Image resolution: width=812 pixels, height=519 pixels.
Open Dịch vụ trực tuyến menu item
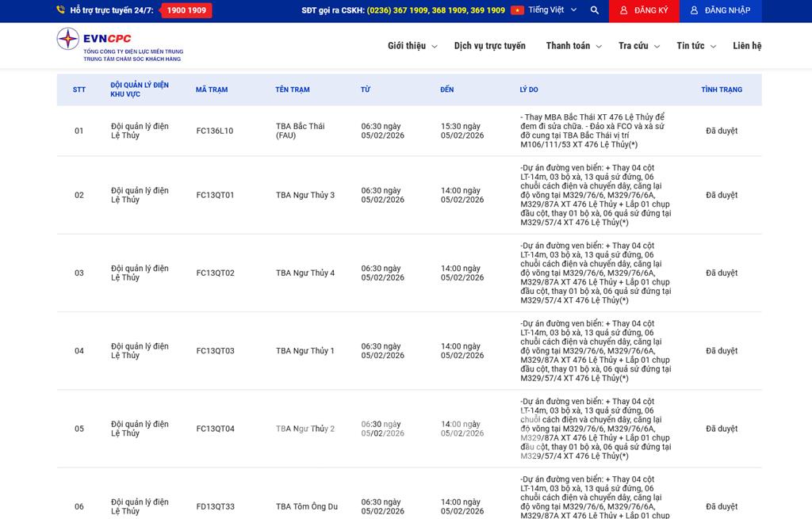click(x=489, y=46)
